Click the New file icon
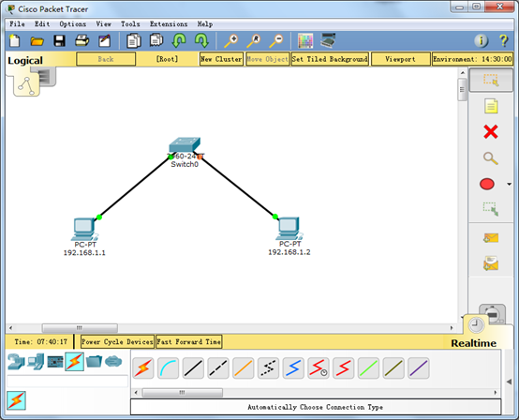The image size is (519, 420). (15, 41)
